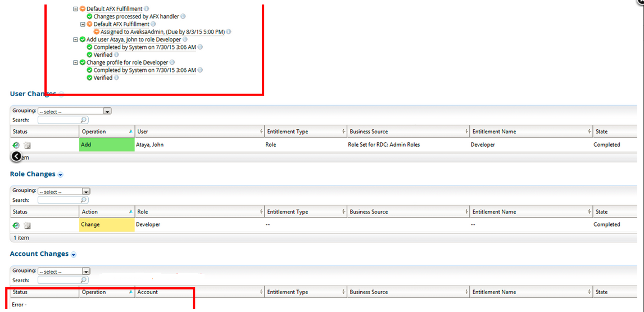Screen dimensions: 644x312
Task: Toggle Account Changes section arrow
Action: pos(74,255)
